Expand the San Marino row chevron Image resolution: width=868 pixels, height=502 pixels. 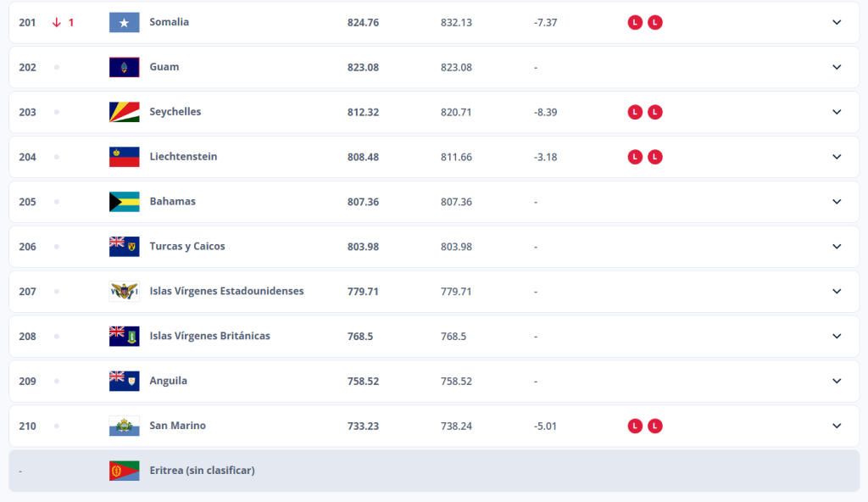pyautogui.click(x=837, y=426)
